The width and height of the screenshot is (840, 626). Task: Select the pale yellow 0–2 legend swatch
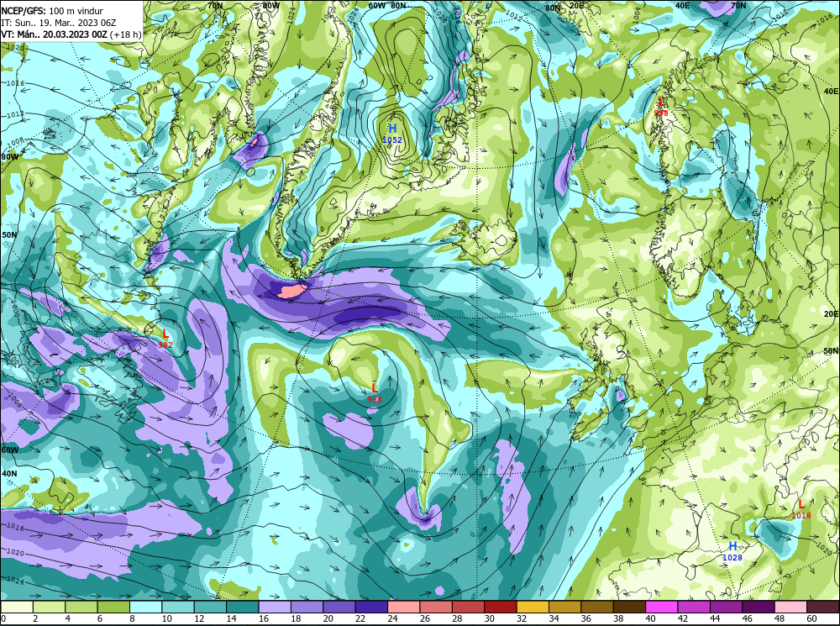pos(17,607)
